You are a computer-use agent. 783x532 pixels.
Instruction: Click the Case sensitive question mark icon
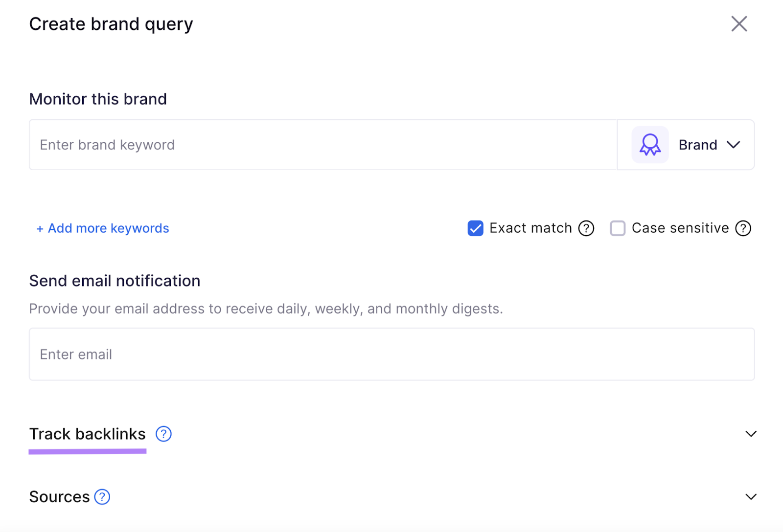point(743,228)
